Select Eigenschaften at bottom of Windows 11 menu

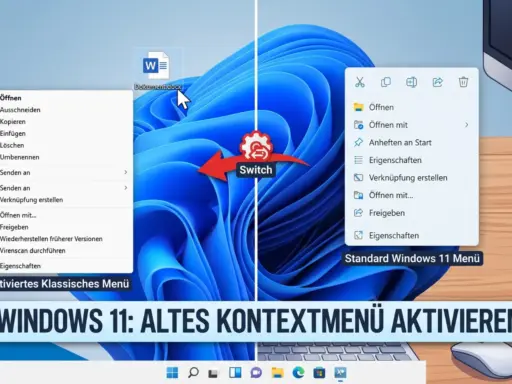tap(412, 236)
